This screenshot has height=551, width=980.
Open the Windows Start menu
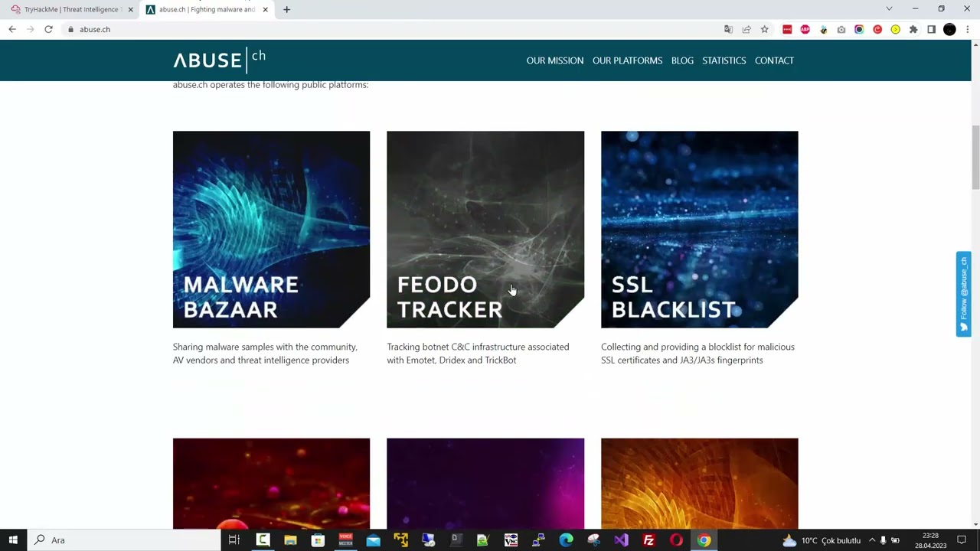coord(13,540)
